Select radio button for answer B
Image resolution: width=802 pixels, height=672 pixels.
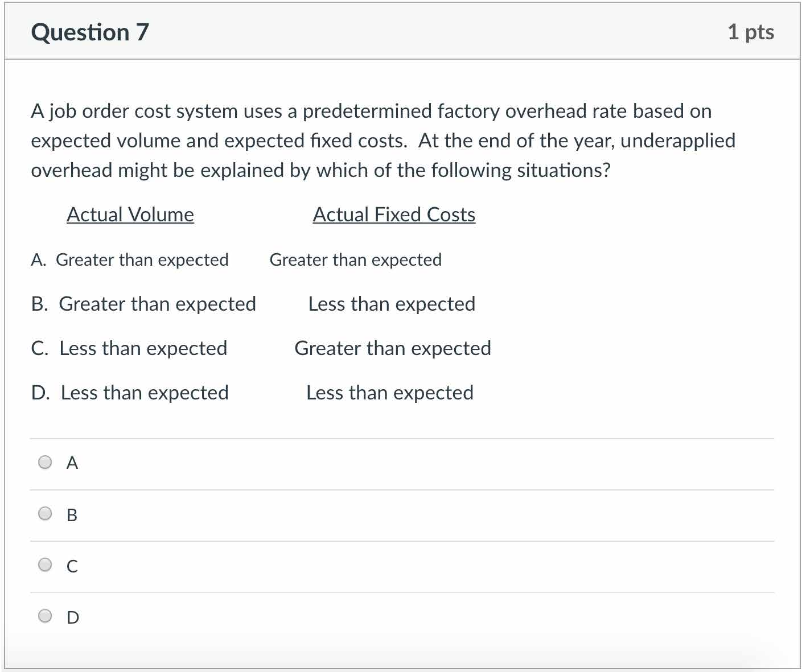click(45, 514)
